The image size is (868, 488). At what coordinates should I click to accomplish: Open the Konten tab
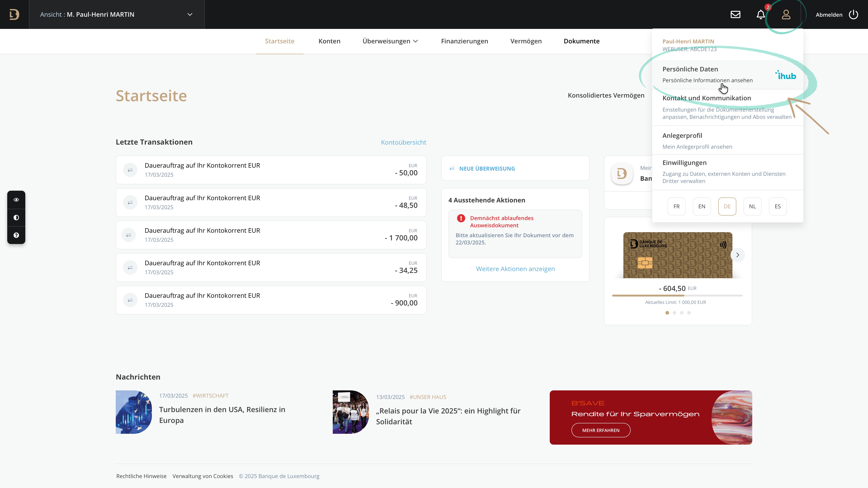click(329, 41)
